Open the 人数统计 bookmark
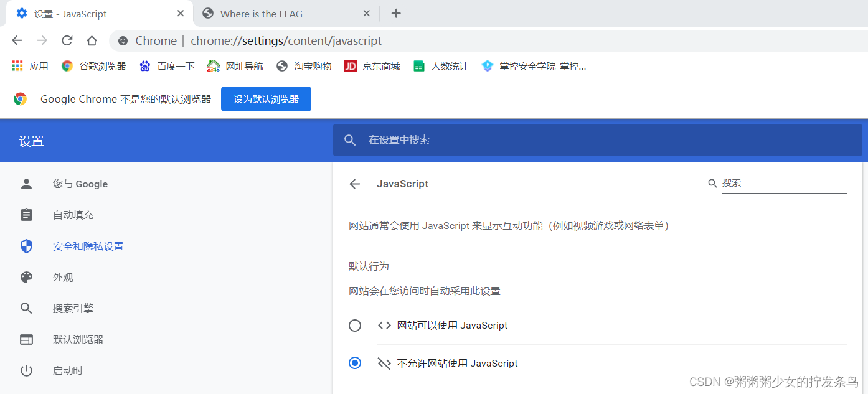 point(441,66)
